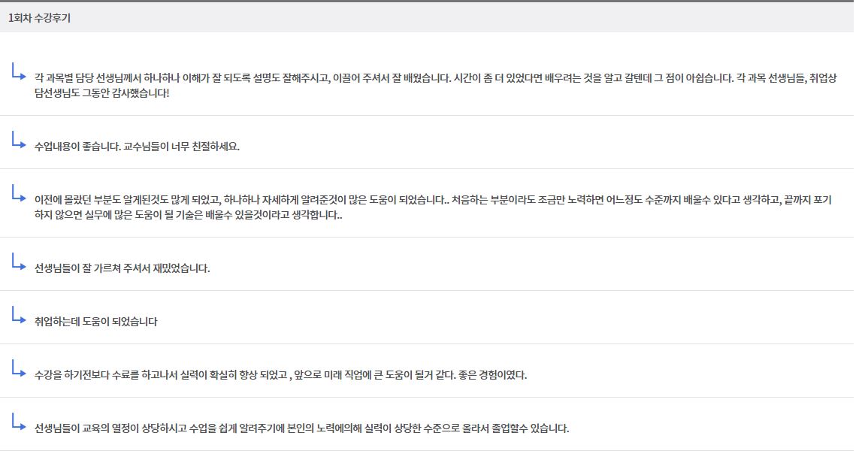Click the arrow icon beside '취업하는데 도움이 되었습니다'
The image size is (868, 457).
(x=18, y=315)
